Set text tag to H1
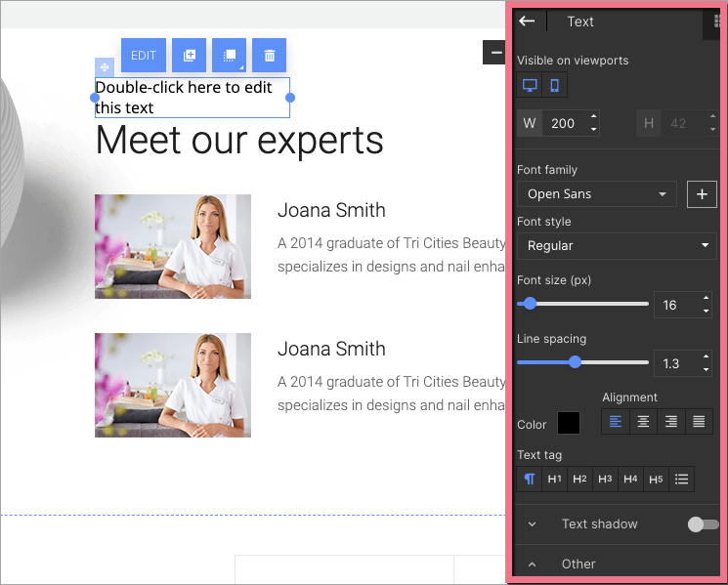Screen dimensions: 728x585 pyautogui.click(x=554, y=479)
